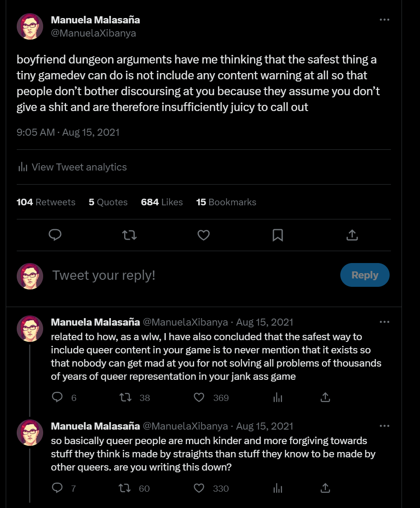Click the blue Reply button
Viewport: 420px width, 508px height.
(365, 275)
